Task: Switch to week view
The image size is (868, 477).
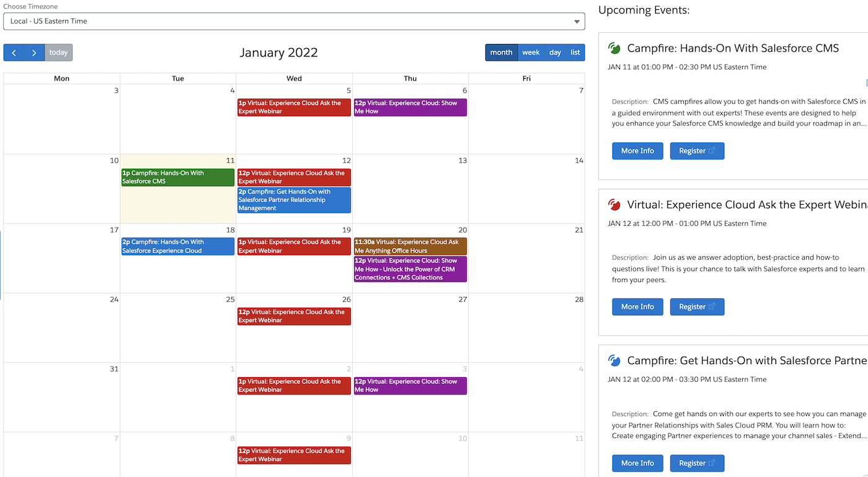Action: [531, 53]
